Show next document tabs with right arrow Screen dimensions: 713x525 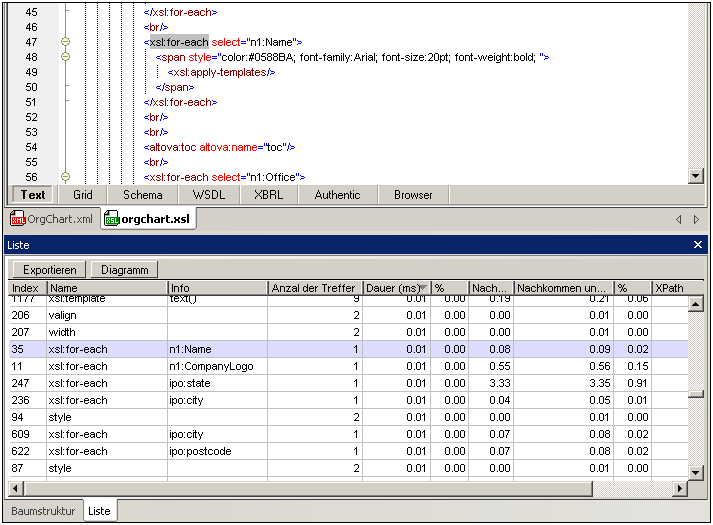696,220
